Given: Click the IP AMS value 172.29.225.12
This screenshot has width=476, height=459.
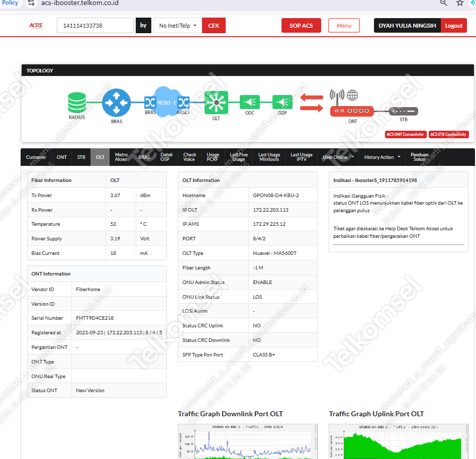Looking at the screenshot, I should (269, 224).
